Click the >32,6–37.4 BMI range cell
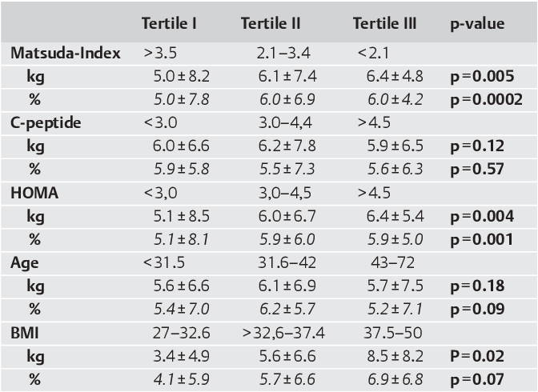Screen dimensions: 538x392 pos(283,333)
